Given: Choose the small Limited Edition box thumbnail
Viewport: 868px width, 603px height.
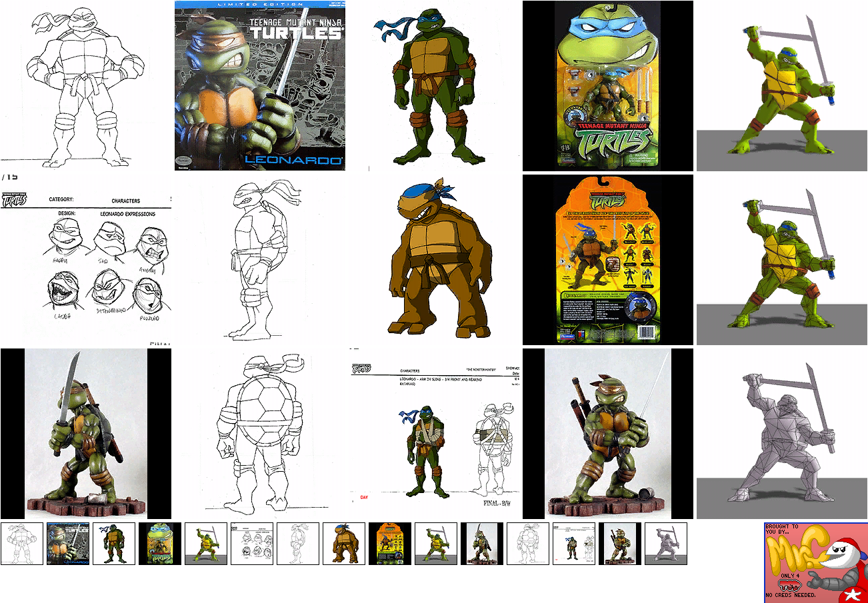Looking at the screenshot, I should tap(68, 544).
